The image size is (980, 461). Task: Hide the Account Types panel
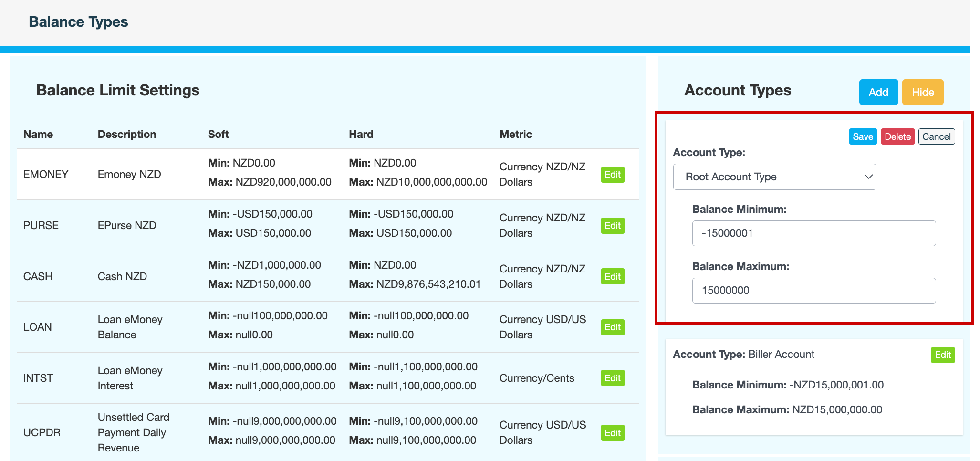coord(922,92)
